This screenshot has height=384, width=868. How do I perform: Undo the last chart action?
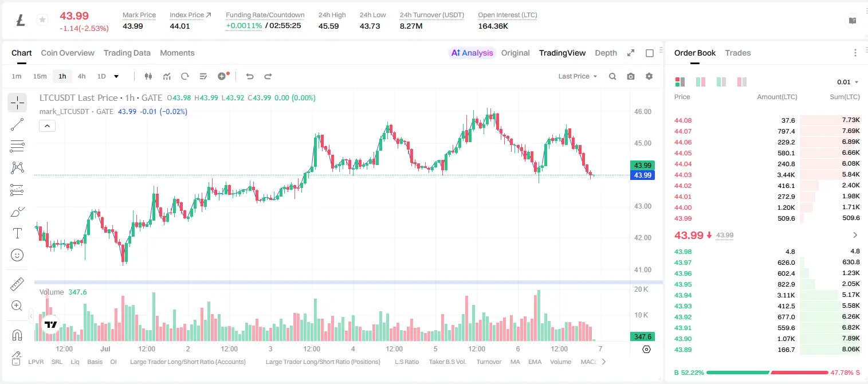249,76
